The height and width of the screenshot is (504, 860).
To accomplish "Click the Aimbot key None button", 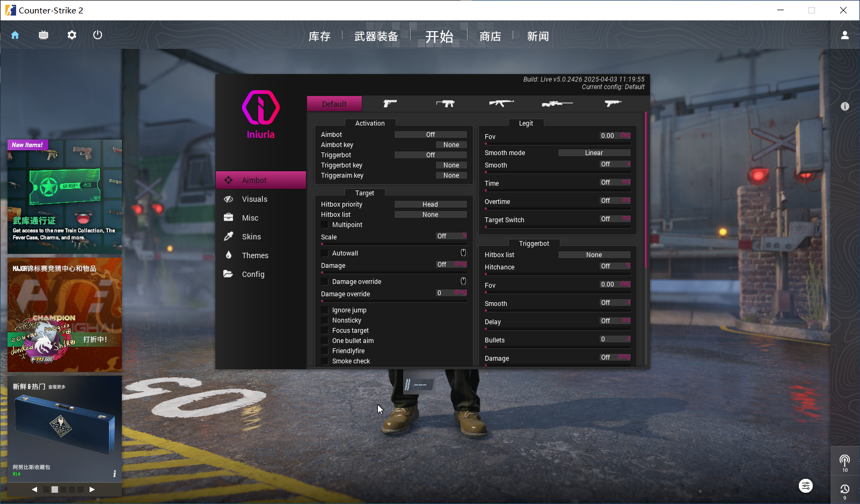I will coord(451,145).
